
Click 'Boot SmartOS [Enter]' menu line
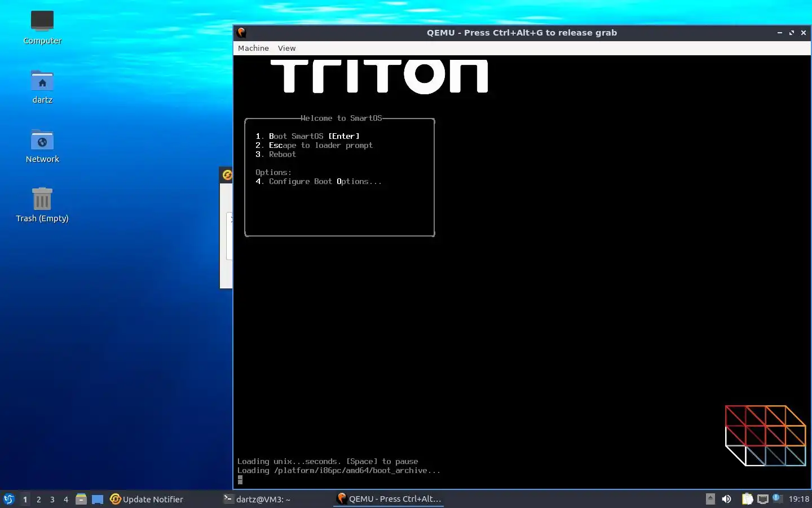[307, 136]
